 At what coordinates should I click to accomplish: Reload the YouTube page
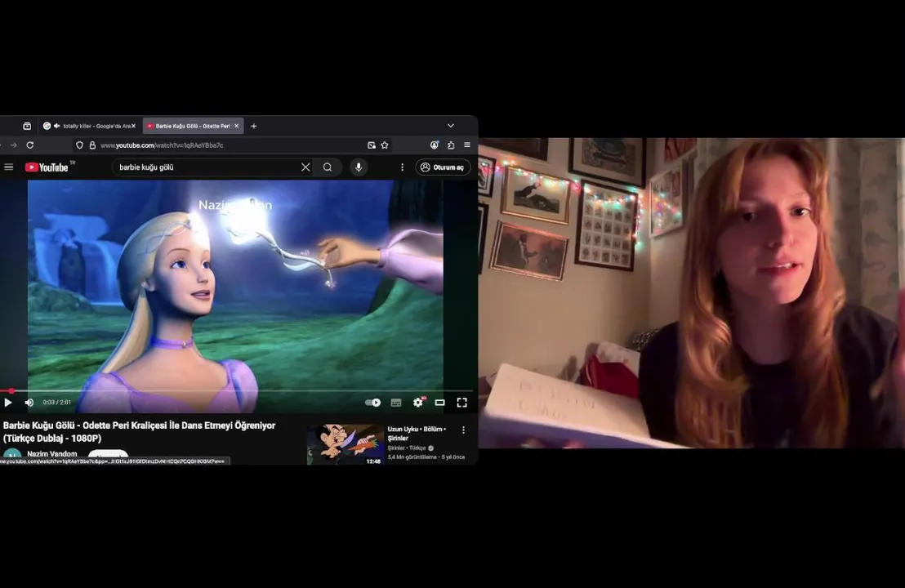[x=30, y=145]
